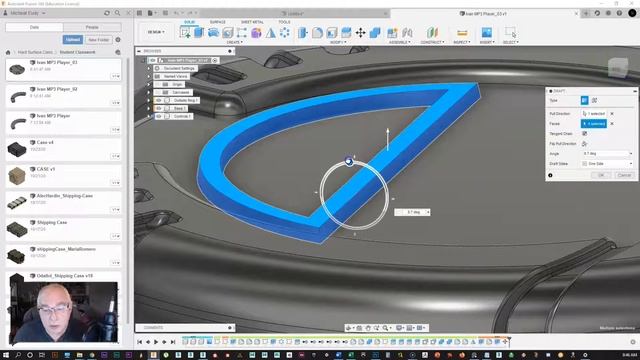Click the Upload button
Image resolution: width=640 pixels, height=360 pixels.
(x=73, y=40)
